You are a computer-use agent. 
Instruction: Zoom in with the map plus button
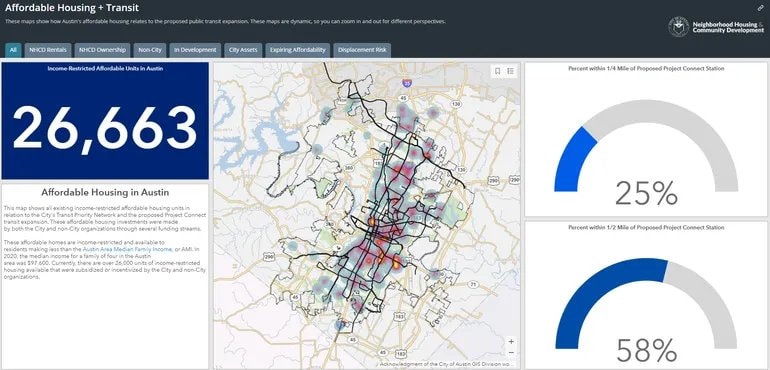(x=511, y=342)
